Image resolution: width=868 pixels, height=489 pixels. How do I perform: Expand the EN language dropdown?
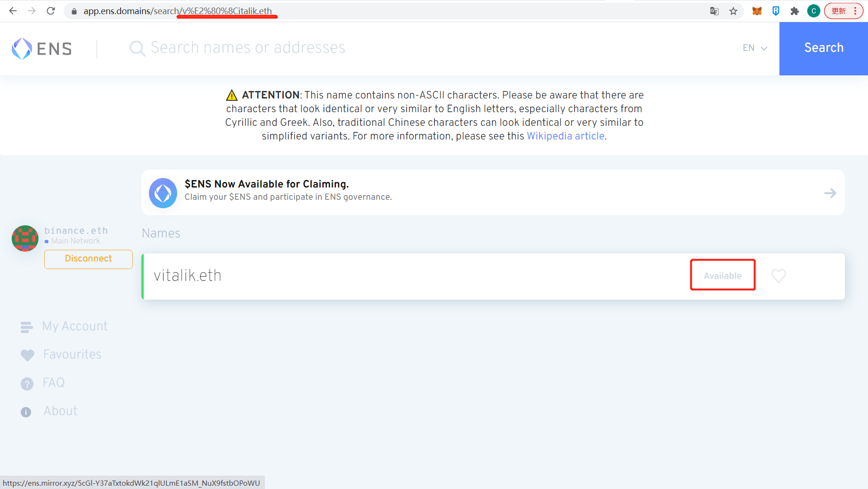(x=755, y=48)
